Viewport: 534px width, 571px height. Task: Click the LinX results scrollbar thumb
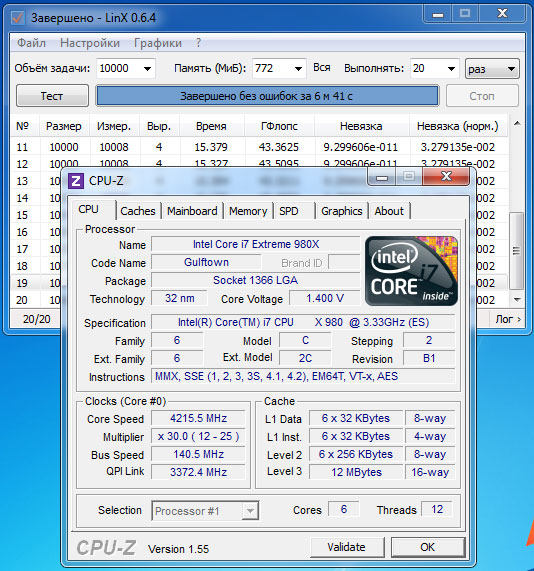coord(517,251)
